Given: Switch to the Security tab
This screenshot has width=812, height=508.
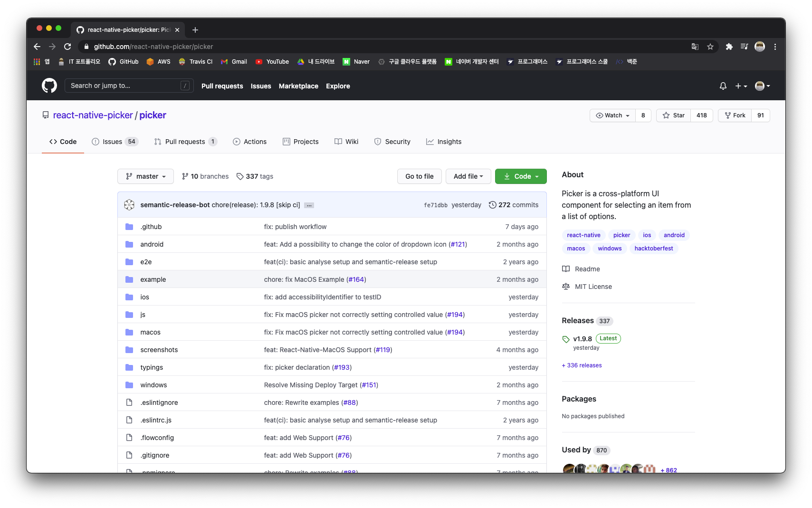Looking at the screenshot, I should tap(392, 142).
